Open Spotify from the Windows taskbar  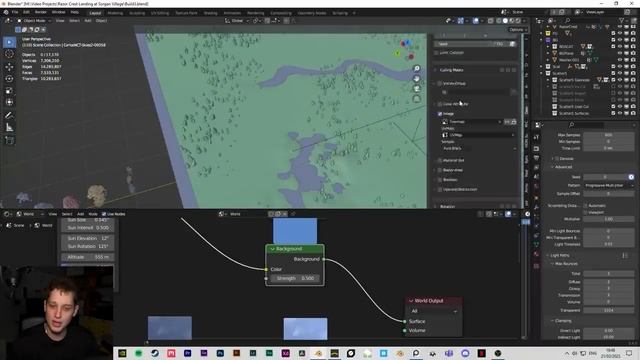tap(138, 353)
